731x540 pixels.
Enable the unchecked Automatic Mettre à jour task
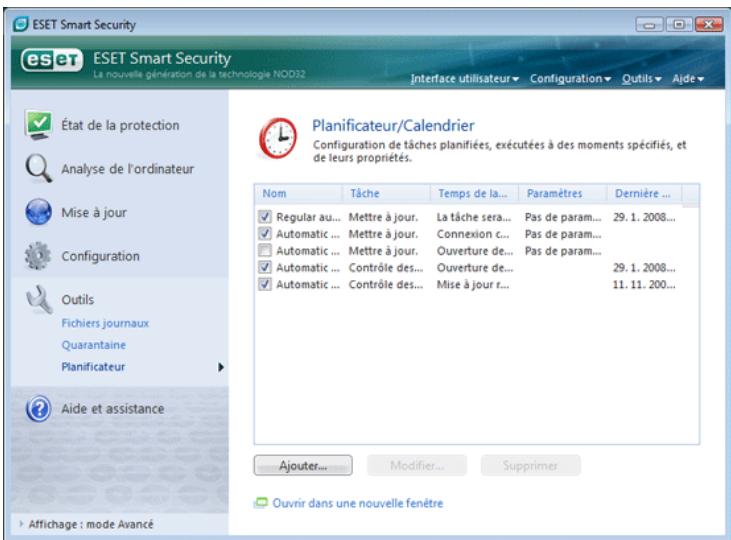click(264, 250)
